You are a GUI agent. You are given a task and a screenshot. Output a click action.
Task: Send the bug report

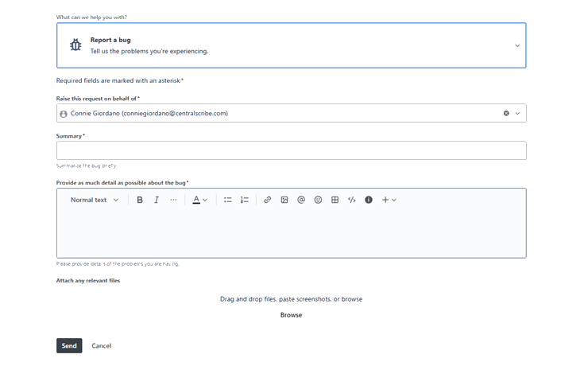(69, 346)
